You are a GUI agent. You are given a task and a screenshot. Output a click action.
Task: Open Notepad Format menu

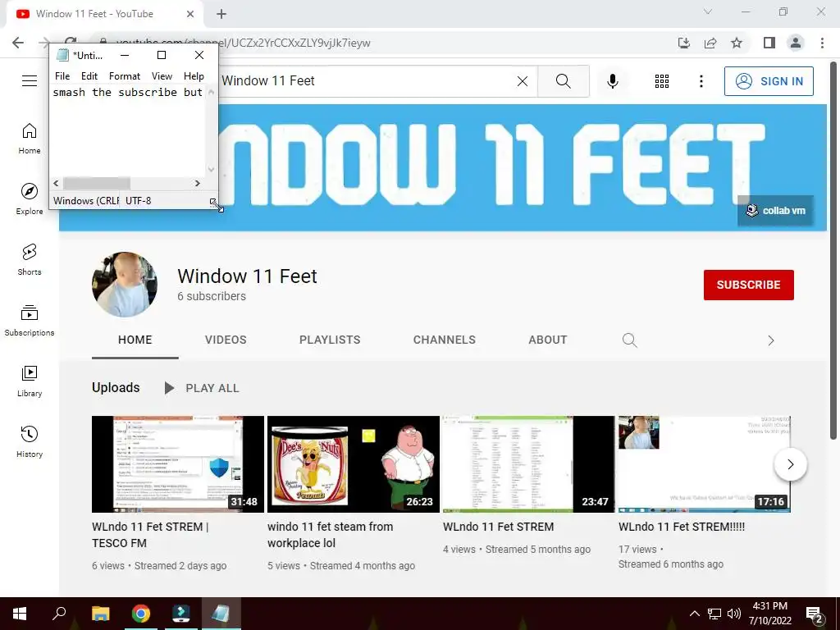[x=125, y=76]
